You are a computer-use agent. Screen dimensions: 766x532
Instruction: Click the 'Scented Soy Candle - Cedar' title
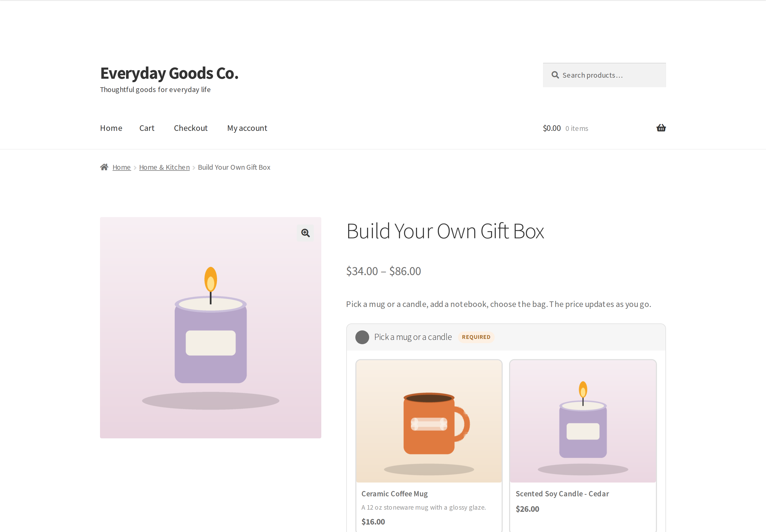(x=562, y=494)
